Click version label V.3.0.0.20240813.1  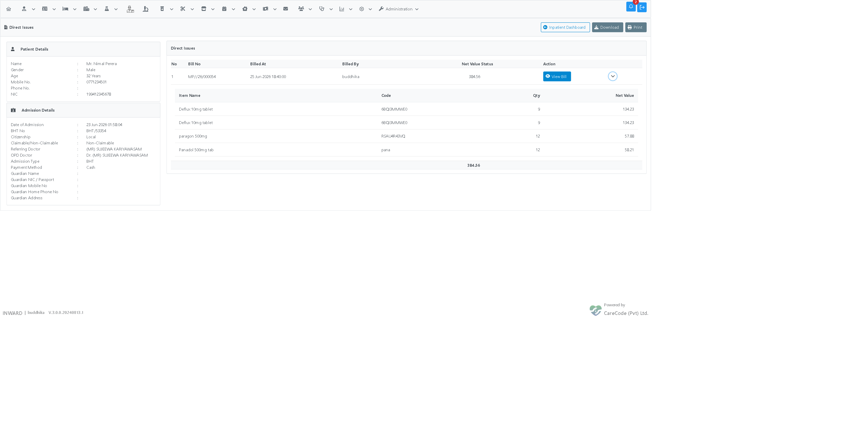pyautogui.click(x=66, y=313)
